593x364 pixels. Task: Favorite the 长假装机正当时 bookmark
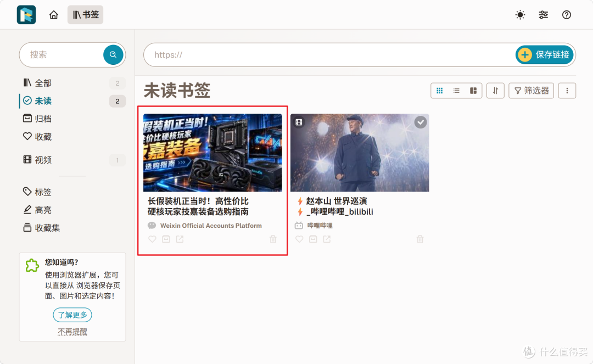tap(152, 239)
